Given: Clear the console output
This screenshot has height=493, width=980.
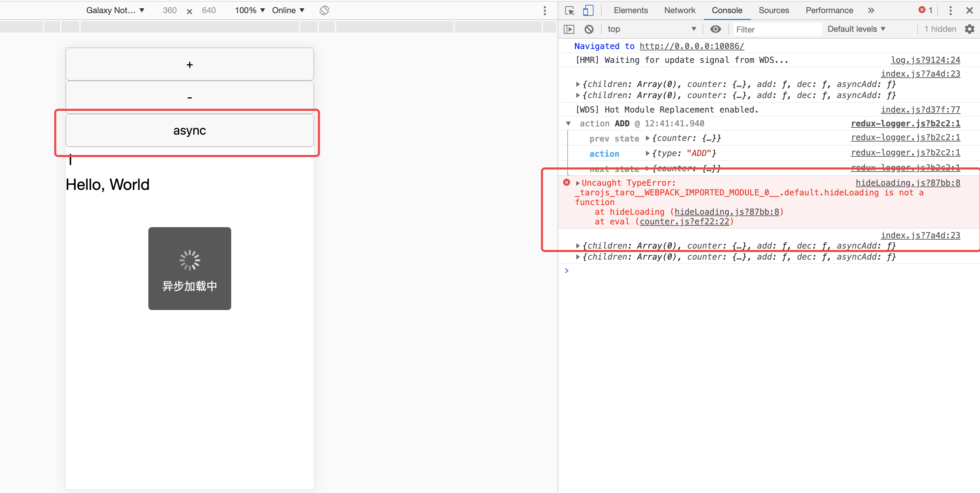Looking at the screenshot, I should pos(589,29).
